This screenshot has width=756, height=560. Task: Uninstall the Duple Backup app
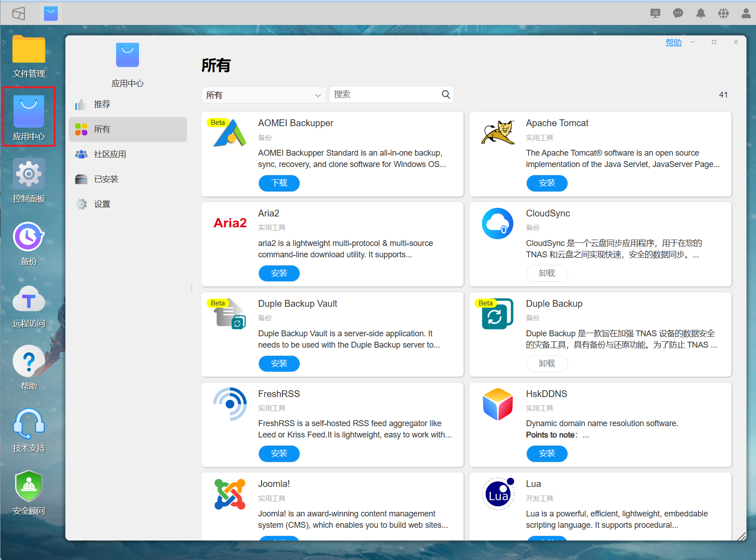(x=547, y=364)
